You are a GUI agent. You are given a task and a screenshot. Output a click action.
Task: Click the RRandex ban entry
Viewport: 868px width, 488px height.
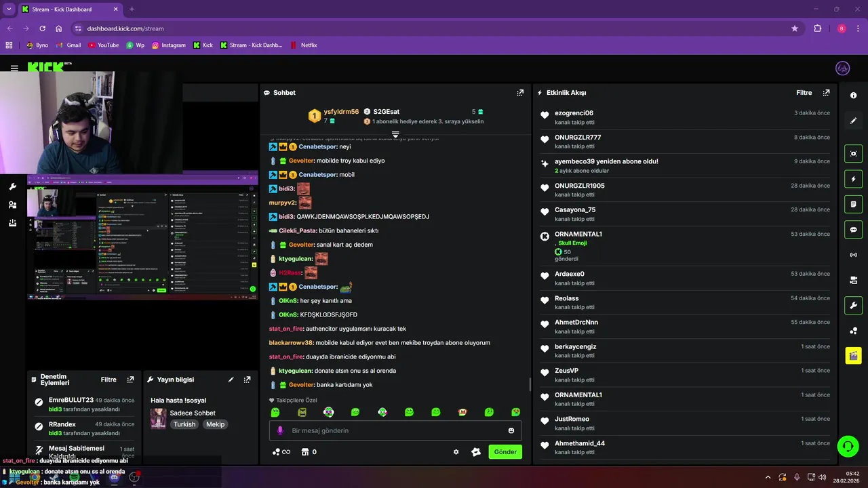pos(85,428)
